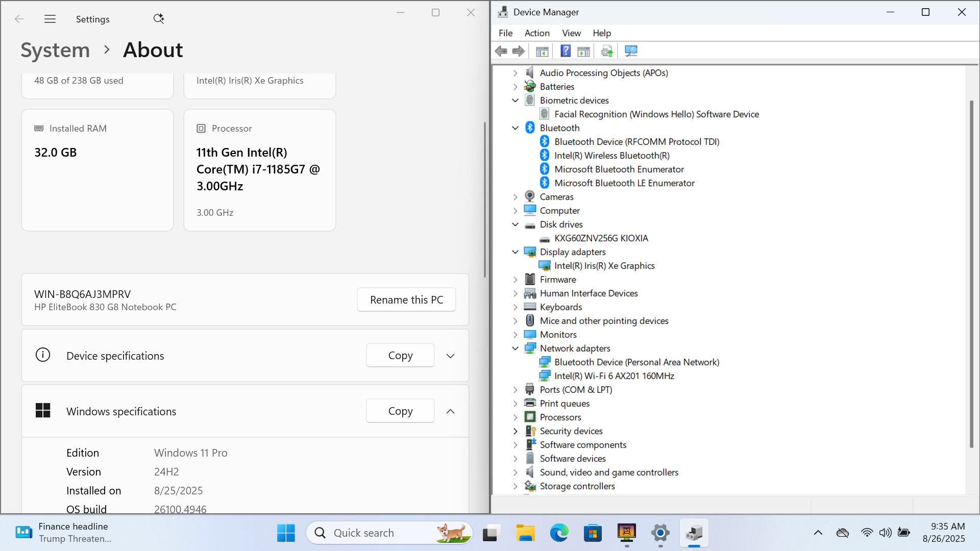Select the Human Interface Devices row

click(589, 293)
